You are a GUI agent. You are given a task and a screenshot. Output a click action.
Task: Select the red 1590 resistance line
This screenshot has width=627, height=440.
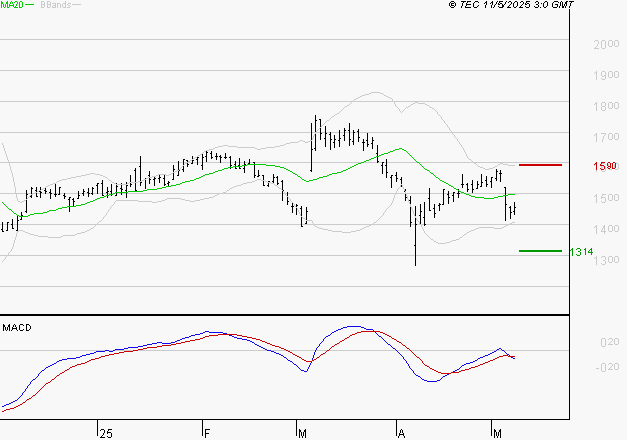pos(540,164)
